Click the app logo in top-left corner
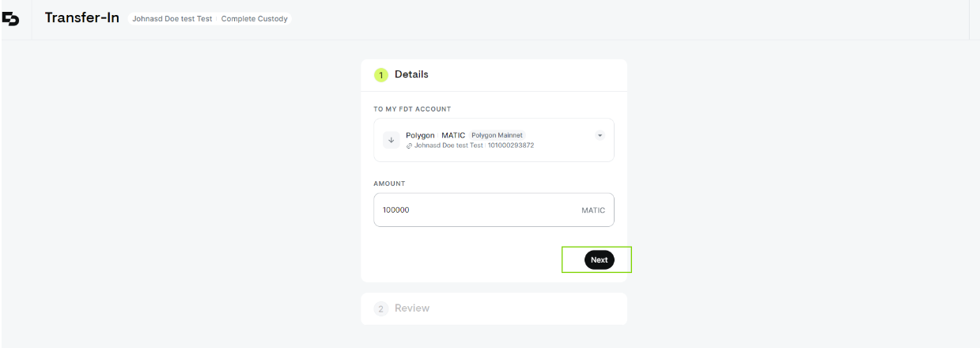Image resolution: width=980 pixels, height=348 pixels. (11, 19)
